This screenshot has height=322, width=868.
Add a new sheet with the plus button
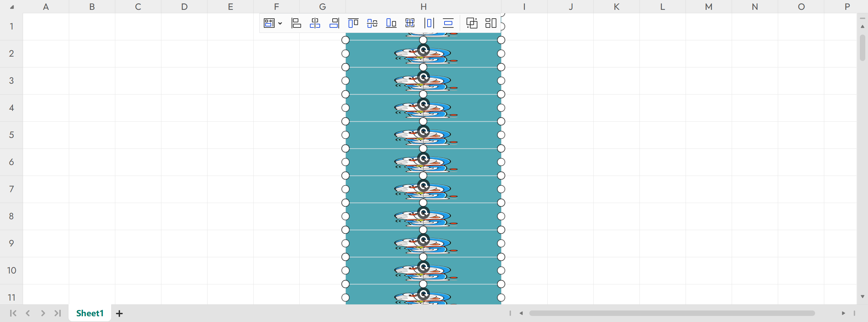click(x=119, y=314)
